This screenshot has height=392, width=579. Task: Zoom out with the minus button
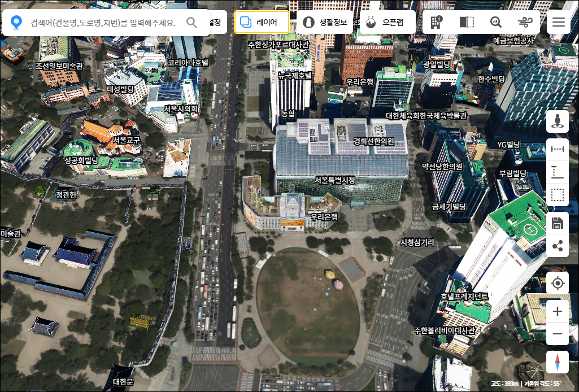point(558,334)
